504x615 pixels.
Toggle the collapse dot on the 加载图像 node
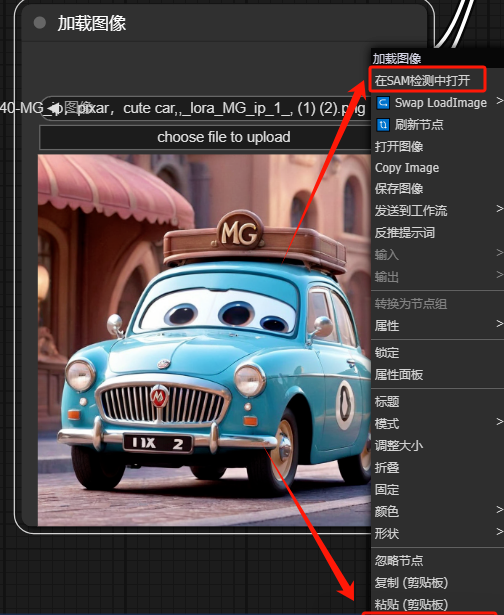tap(40, 23)
